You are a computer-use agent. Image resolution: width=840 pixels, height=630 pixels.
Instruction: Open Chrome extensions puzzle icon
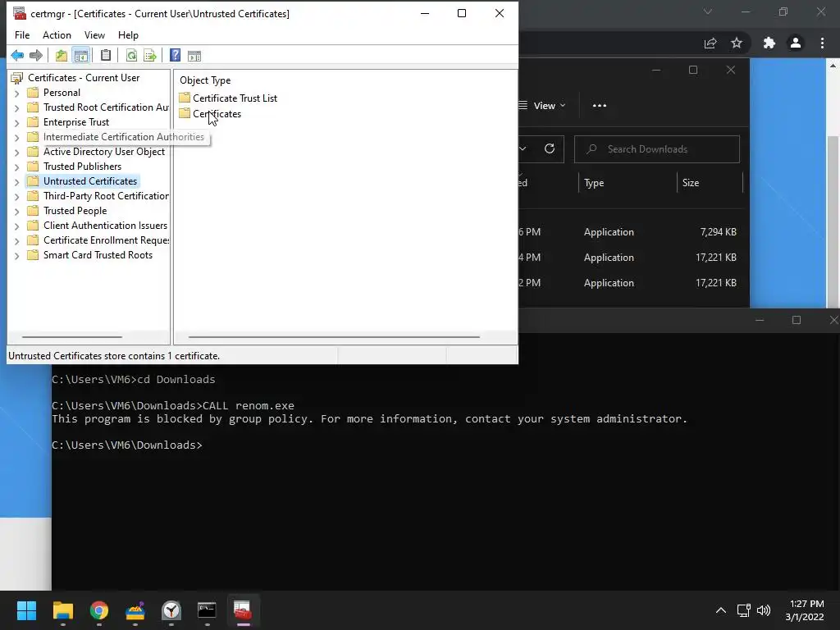[769, 43]
